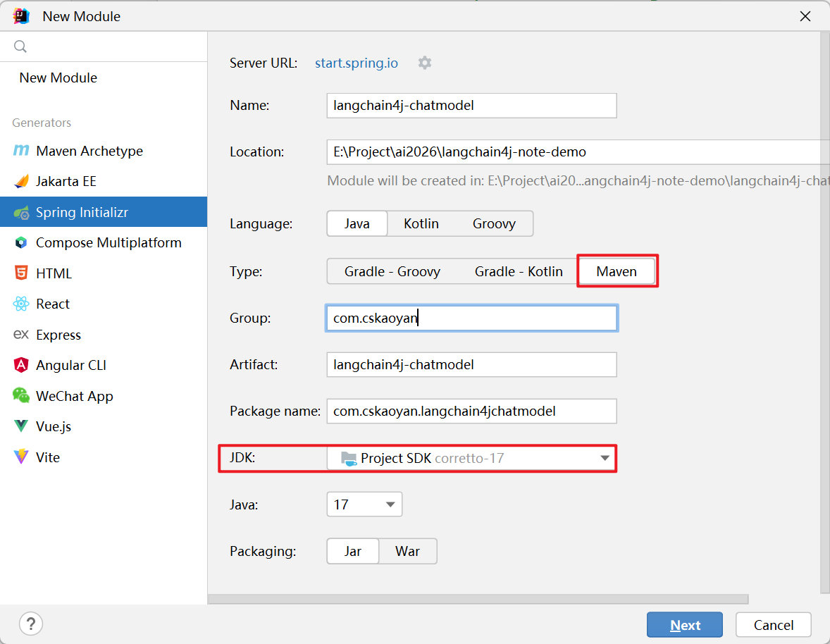Click the WeChat App green icon
The width and height of the screenshot is (830, 644).
point(21,395)
